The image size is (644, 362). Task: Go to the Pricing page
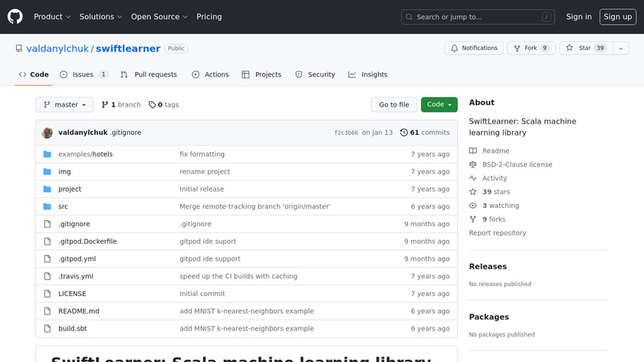(209, 17)
